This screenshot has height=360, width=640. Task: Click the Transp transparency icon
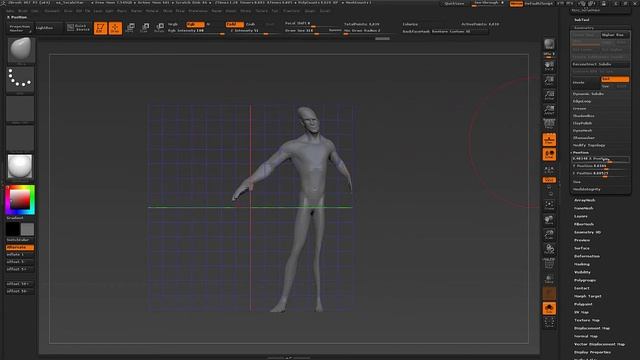tap(549, 279)
